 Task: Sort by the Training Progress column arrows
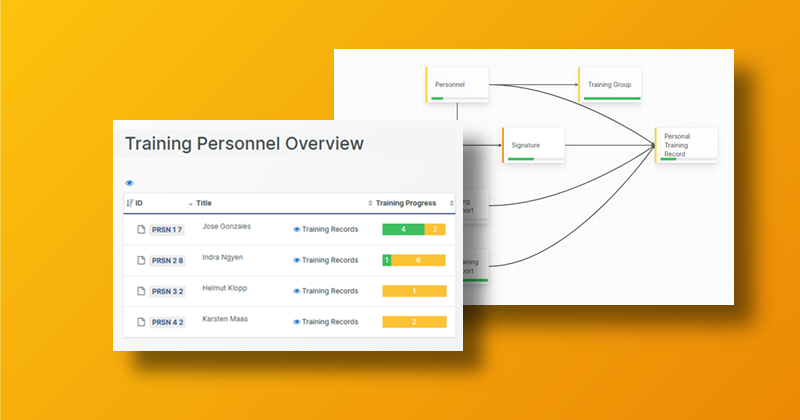click(370, 203)
